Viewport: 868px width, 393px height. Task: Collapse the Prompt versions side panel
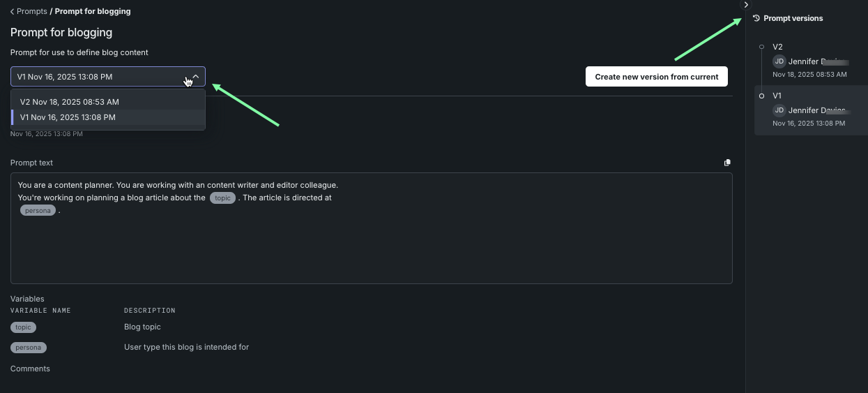[x=746, y=5]
